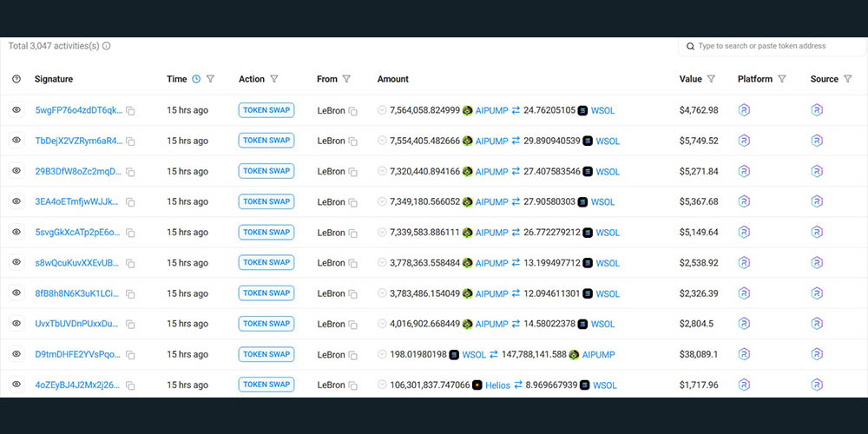Toggle the eye icon for D9tmDHFE2YVsPqo row
This screenshot has height=434, width=868.
[x=16, y=354]
